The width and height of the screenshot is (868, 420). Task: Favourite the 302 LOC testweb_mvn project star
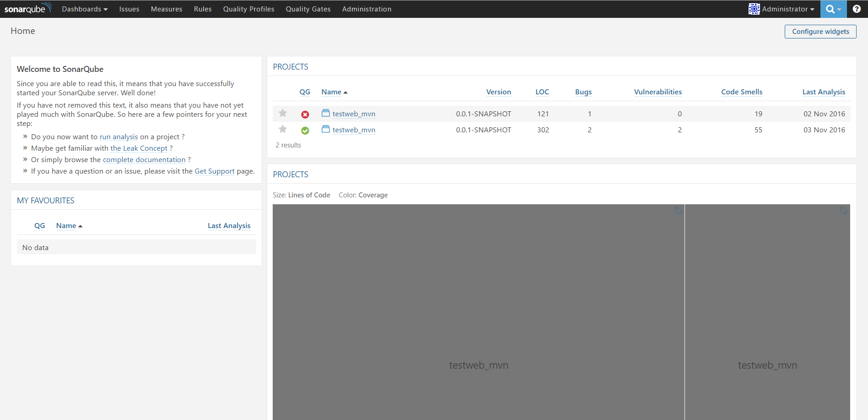click(x=283, y=129)
